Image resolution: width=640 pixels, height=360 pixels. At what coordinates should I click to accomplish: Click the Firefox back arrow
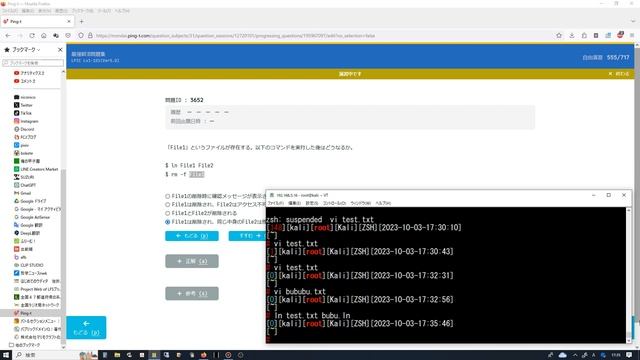pyautogui.click(x=8, y=36)
